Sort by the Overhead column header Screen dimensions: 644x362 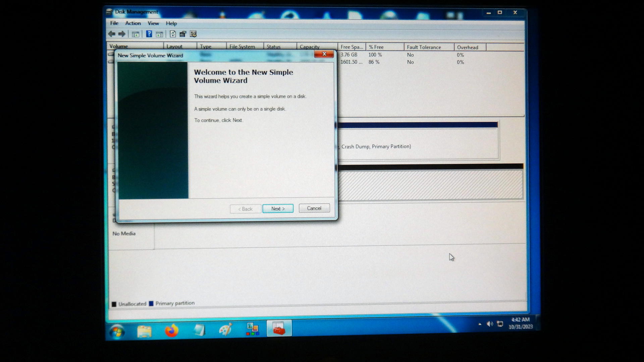coord(470,47)
